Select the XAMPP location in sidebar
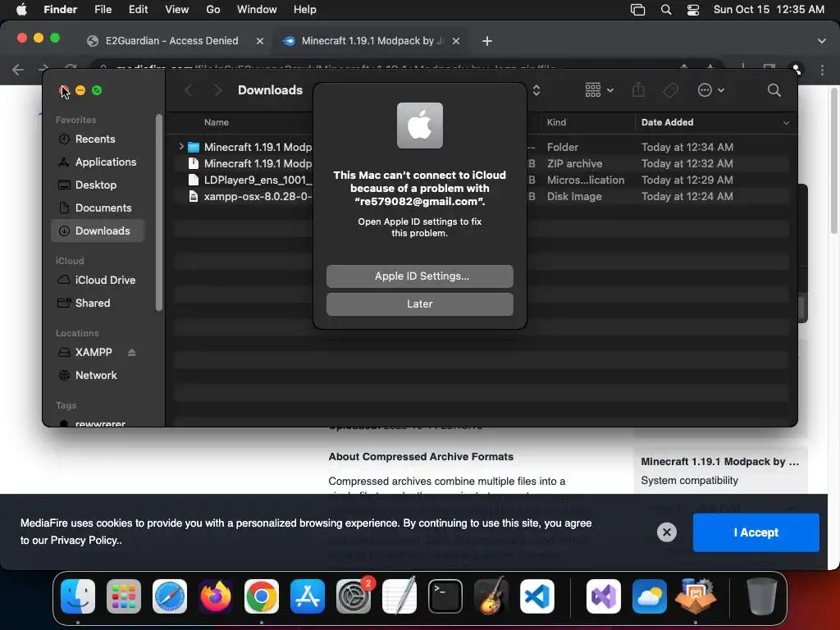This screenshot has width=840, height=630. [x=94, y=352]
